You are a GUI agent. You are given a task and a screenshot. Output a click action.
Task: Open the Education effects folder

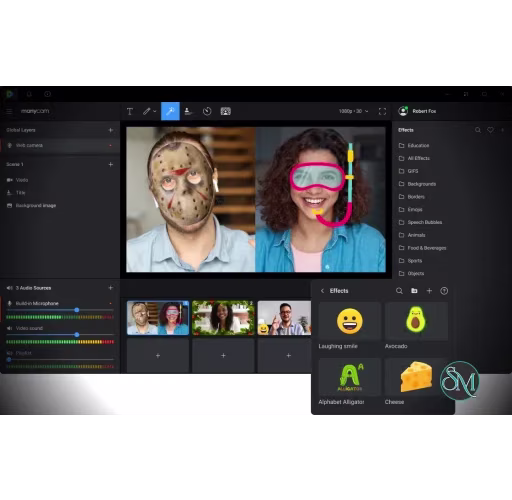coord(414,146)
